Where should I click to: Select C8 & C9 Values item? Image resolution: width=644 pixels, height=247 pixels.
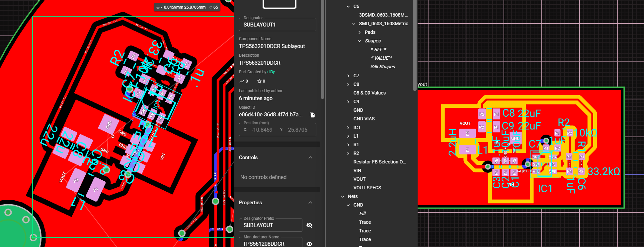pos(369,93)
